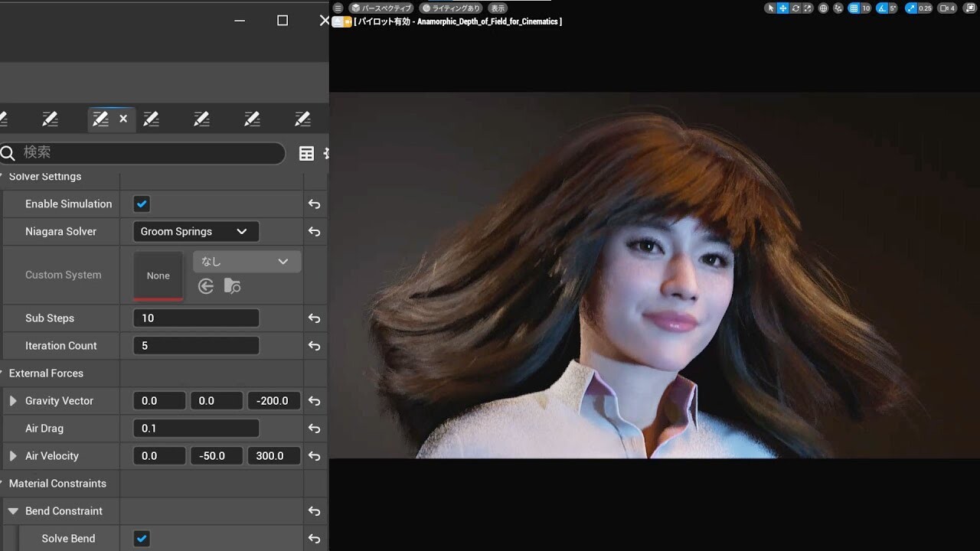Open the パースペクティブ viewport perspective menu
Viewport: 980px width, 551px height.
pyautogui.click(x=381, y=8)
